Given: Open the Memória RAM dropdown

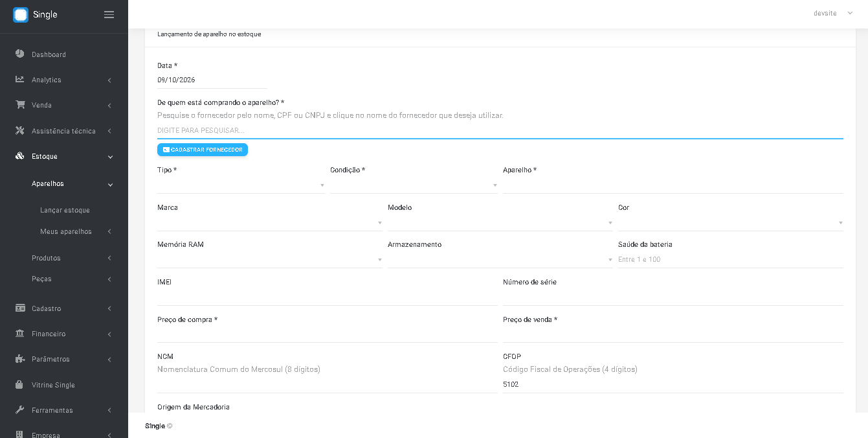Looking at the screenshot, I should (x=270, y=260).
